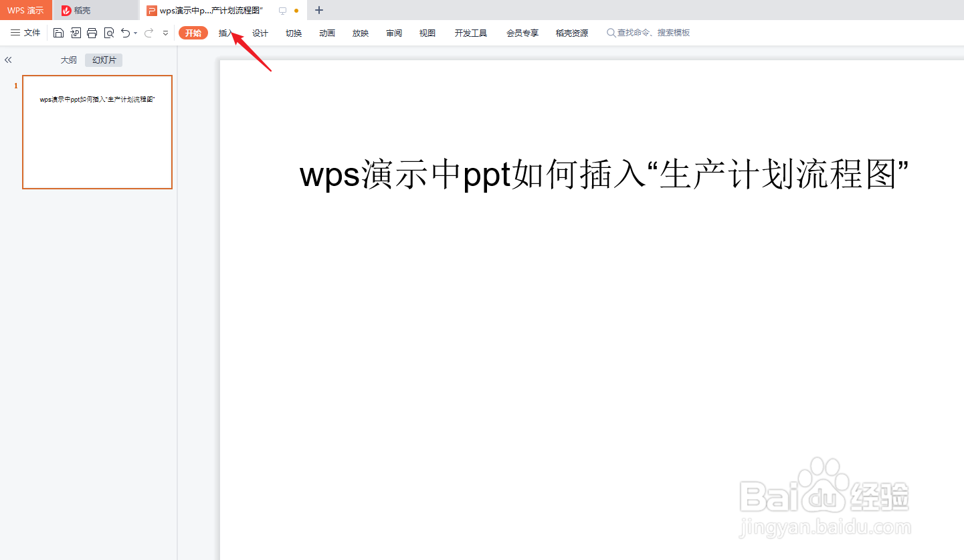Add a new tab with plus icon
This screenshot has height=560, width=964.
tap(319, 10)
